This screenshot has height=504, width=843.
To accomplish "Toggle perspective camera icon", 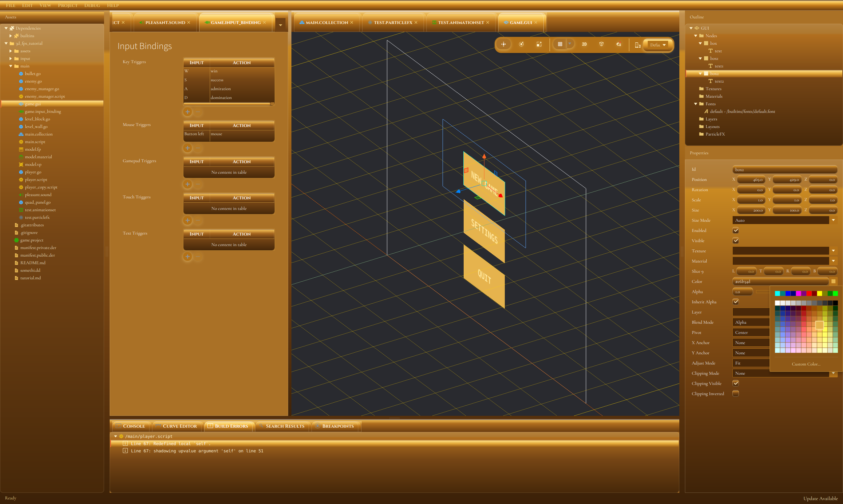I will pyautogui.click(x=601, y=44).
